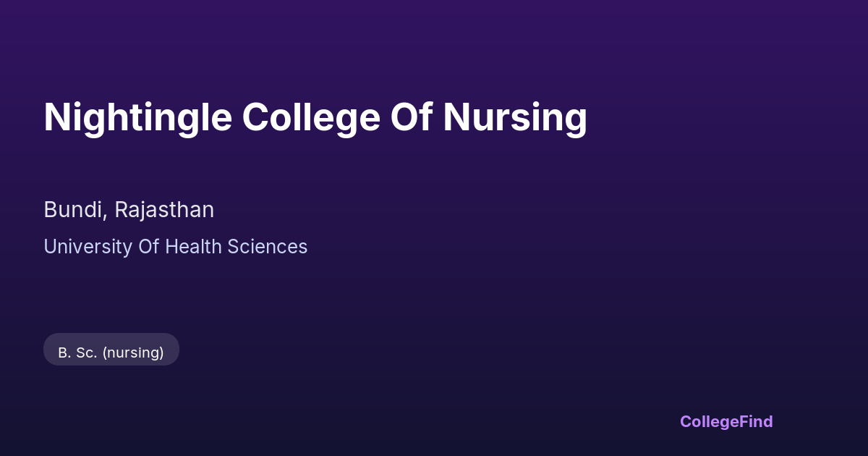Open the University Of Health Sciences affiliation

tap(175, 247)
